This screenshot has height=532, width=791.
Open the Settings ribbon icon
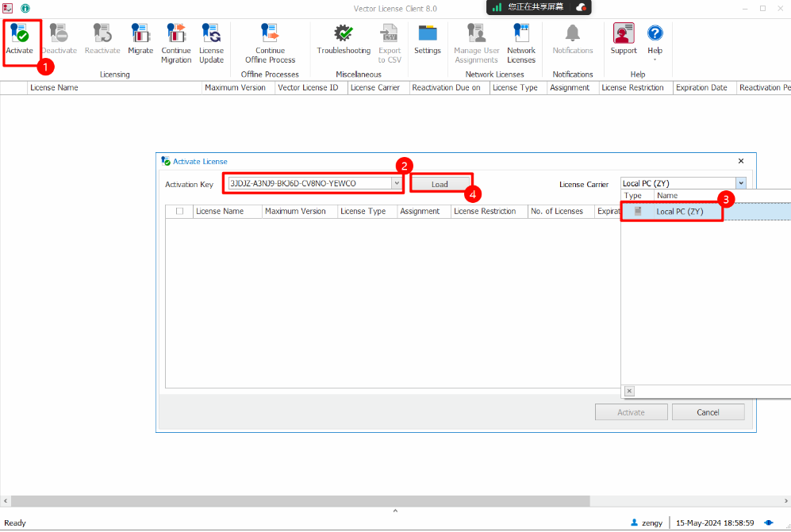point(428,34)
